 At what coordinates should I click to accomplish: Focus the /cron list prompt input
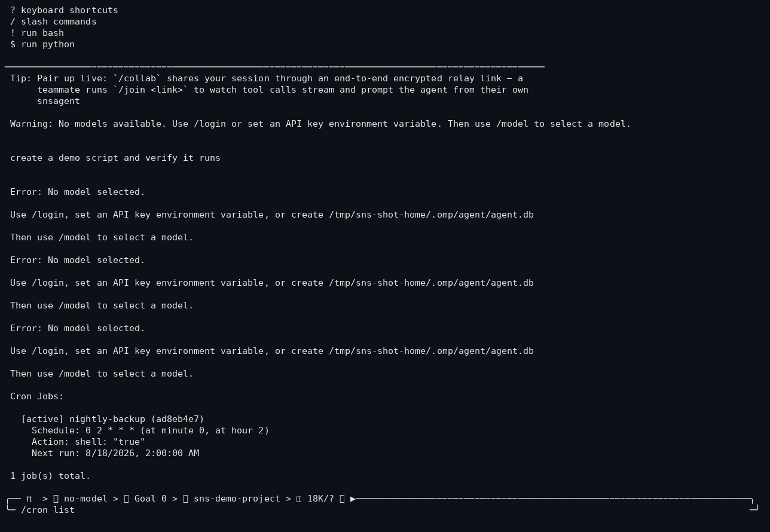383,510
